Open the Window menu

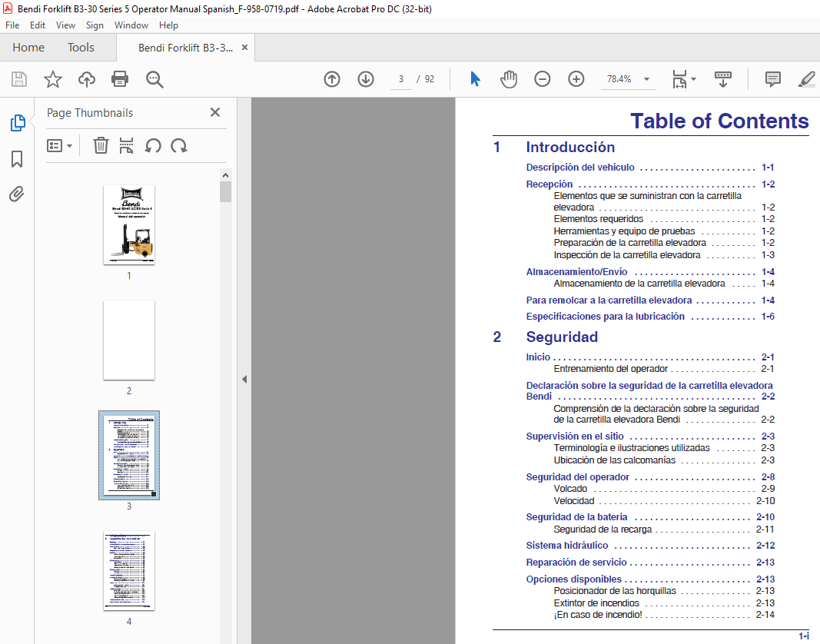coord(131,25)
